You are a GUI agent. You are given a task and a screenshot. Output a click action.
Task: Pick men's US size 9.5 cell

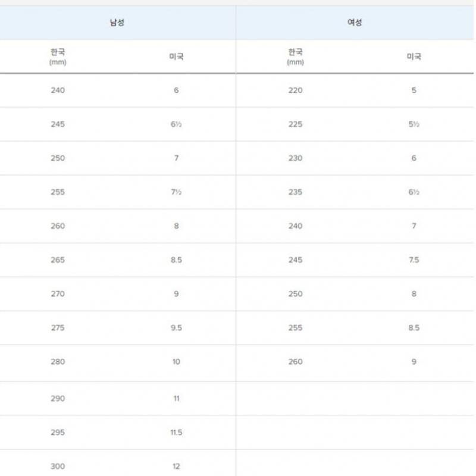click(x=176, y=328)
